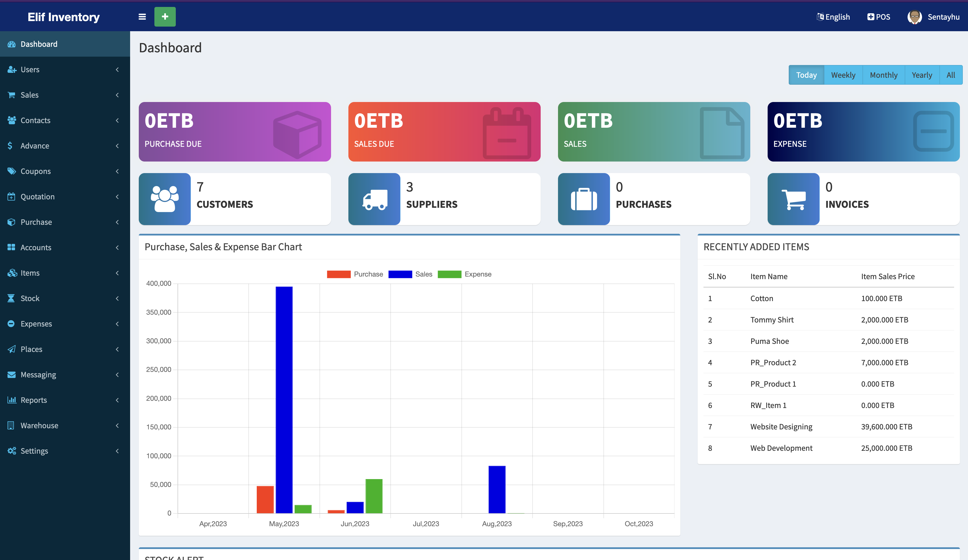
Task: Select the Yearly filter tab
Action: coord(921,75)
